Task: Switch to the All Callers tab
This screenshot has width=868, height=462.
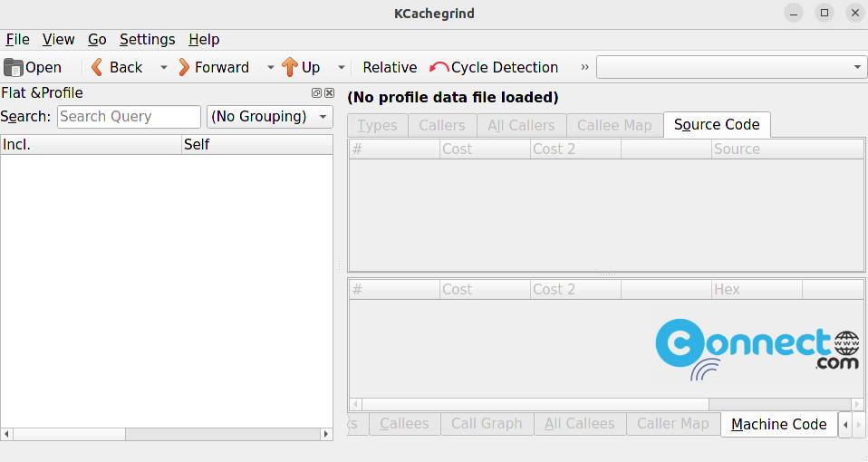Action: [x=521, y=126]
